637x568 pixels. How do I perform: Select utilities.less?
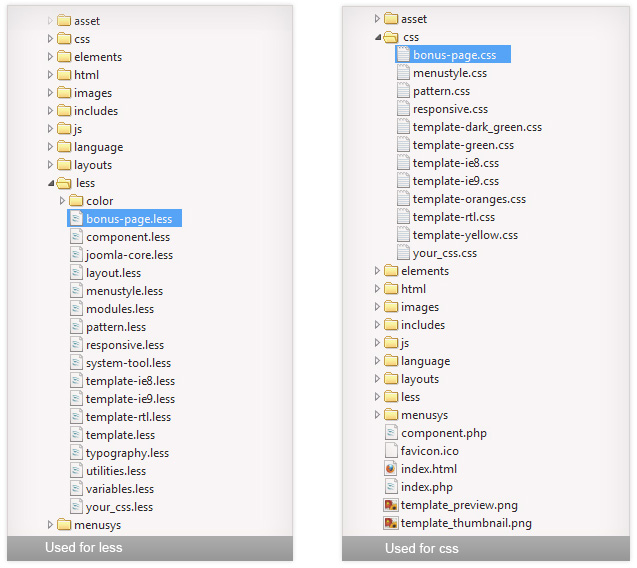pyautogui.click(x=108, y=470)
